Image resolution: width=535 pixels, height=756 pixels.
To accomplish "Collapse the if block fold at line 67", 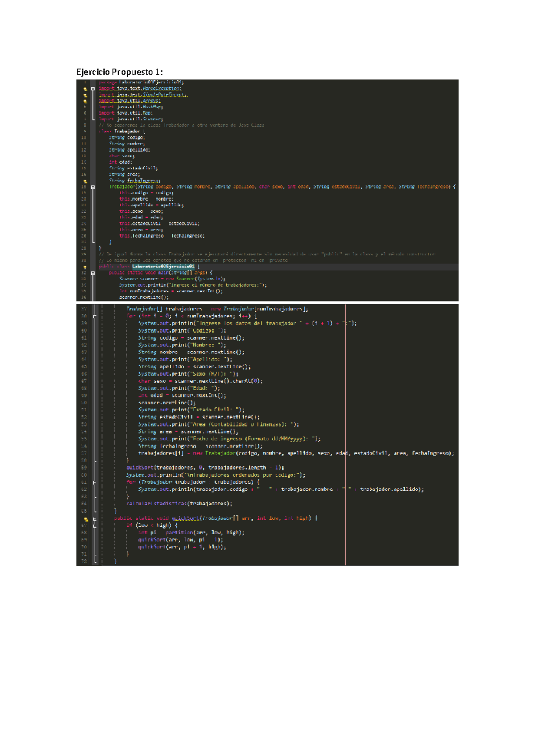I will click(95, 526).
